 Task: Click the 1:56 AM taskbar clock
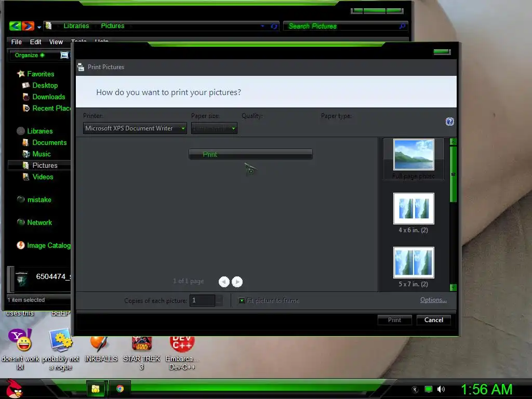click(486, 389)
